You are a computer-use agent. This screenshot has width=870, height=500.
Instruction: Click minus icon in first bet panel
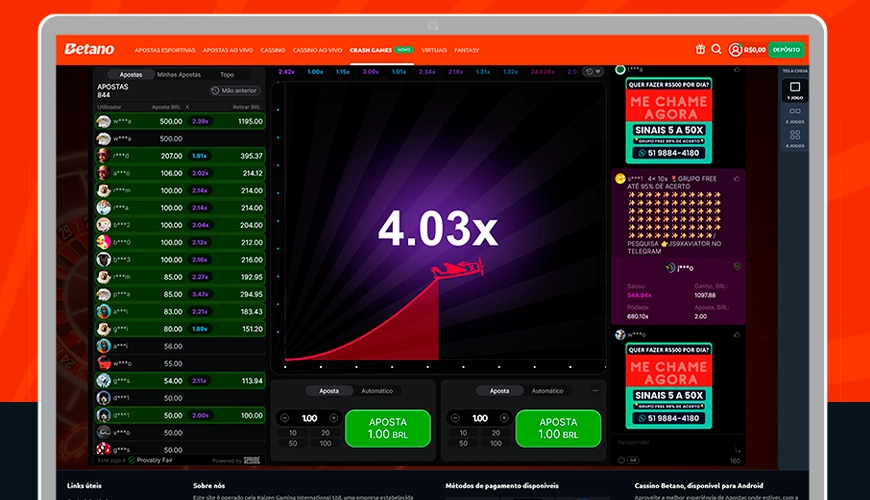285,418
